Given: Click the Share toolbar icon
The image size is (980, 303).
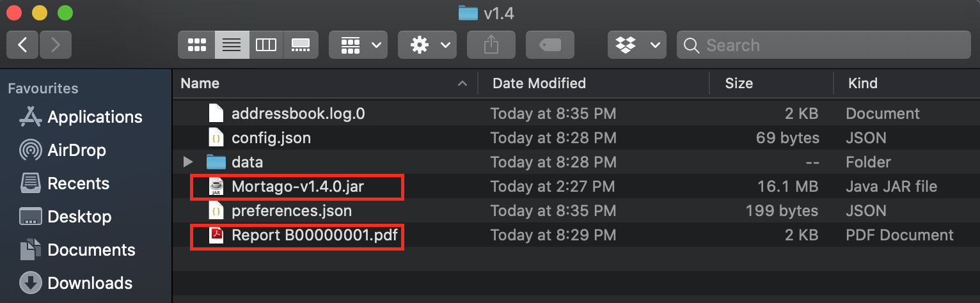Looking at the screenshot, I should coord(491,45).
